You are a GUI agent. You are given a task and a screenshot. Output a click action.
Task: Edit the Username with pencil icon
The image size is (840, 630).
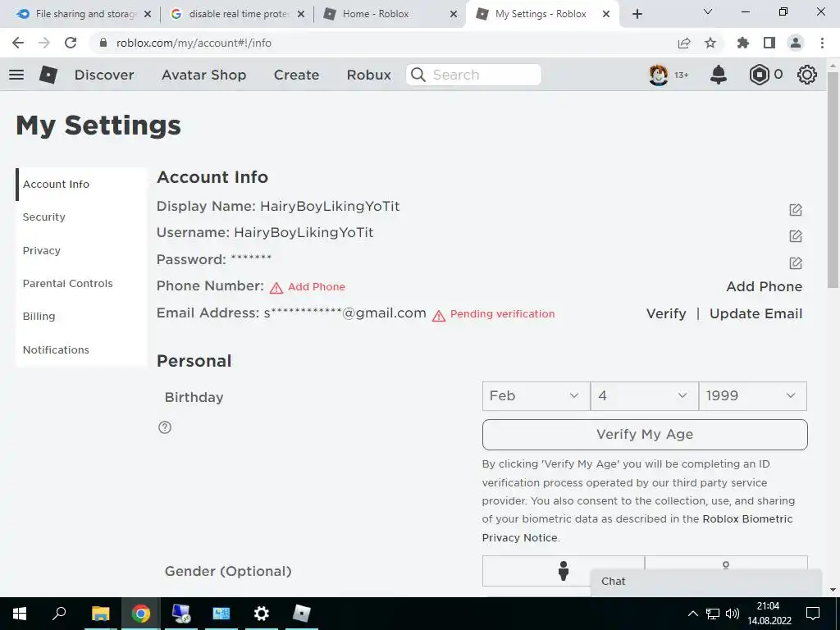coord(796,235)
